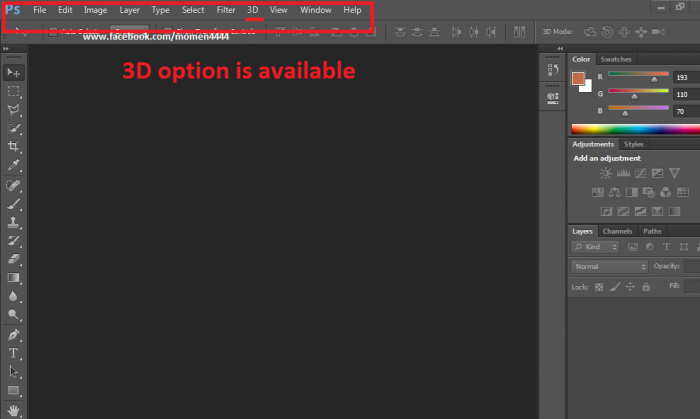The image size is (700, 419).
Task: Collapse right panels with double arrows
Action: pos(560,48)
